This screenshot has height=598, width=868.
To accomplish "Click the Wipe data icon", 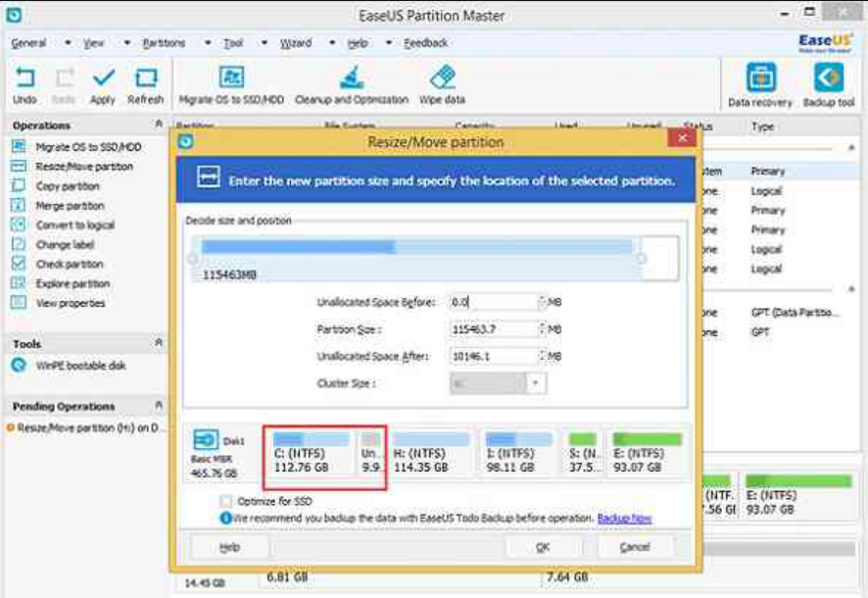I will (442, 77).
